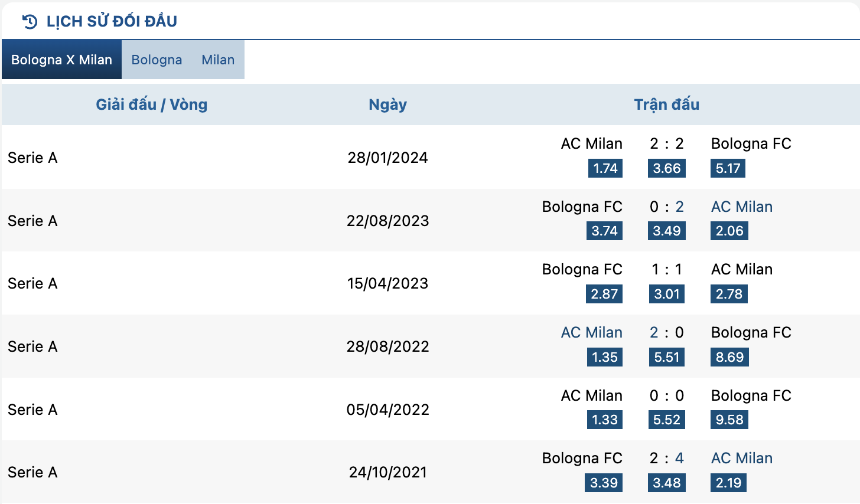Switch to the Bologna tab
The height and width of the screenshot is (504, 860).
click(x=157, y=60)
